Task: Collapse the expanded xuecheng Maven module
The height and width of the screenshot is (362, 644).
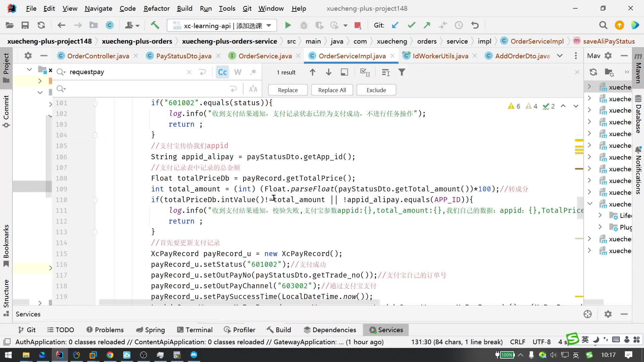Action: tap(590, 204)
